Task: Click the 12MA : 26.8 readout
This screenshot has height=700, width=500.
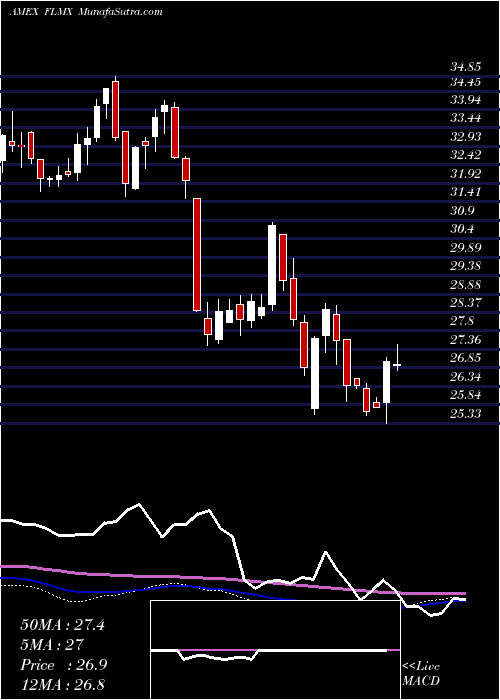Action: click(62, 685)
